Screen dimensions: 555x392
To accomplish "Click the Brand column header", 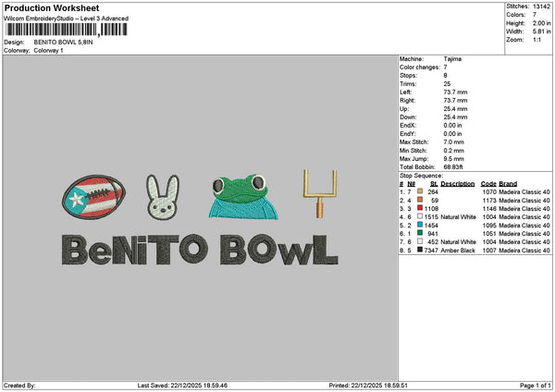I will point(510,184).
